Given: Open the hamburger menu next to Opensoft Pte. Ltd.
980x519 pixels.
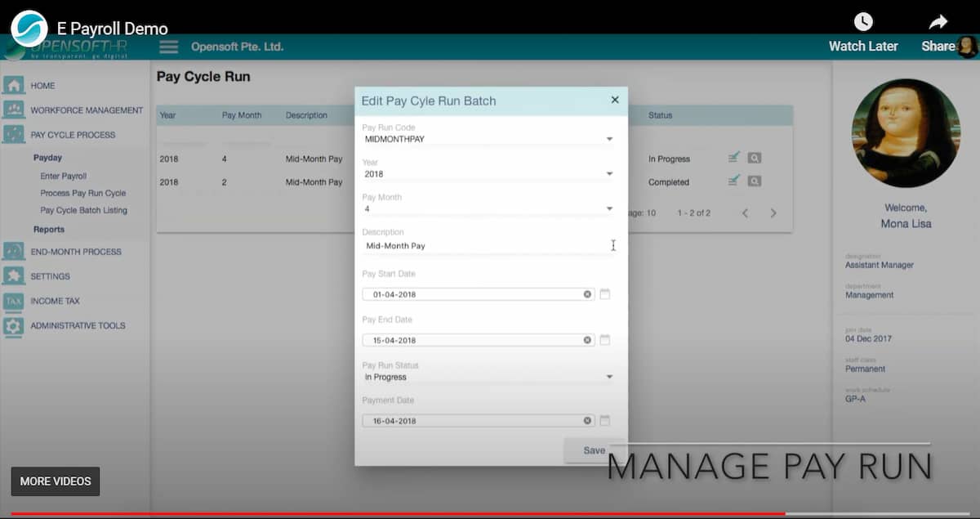Looking at the screenshot, I should pyautogui.click(x=168, y=47).
